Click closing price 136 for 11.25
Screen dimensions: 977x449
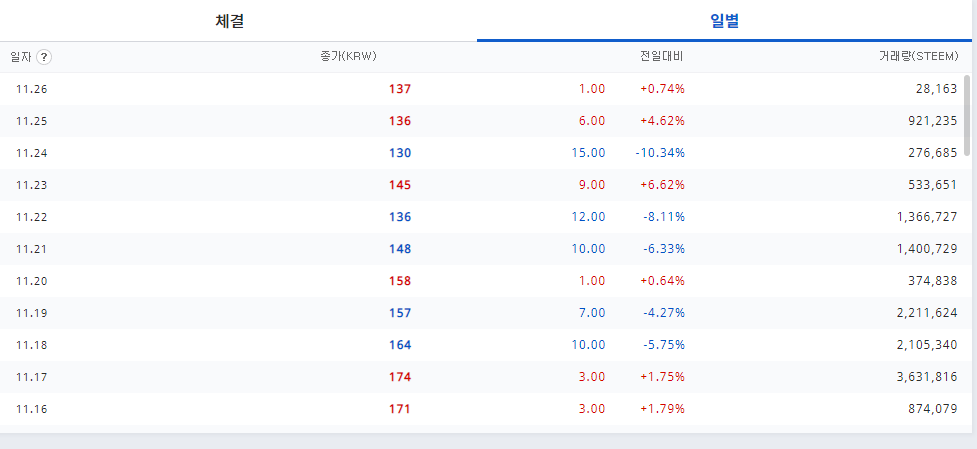[400, 121]
